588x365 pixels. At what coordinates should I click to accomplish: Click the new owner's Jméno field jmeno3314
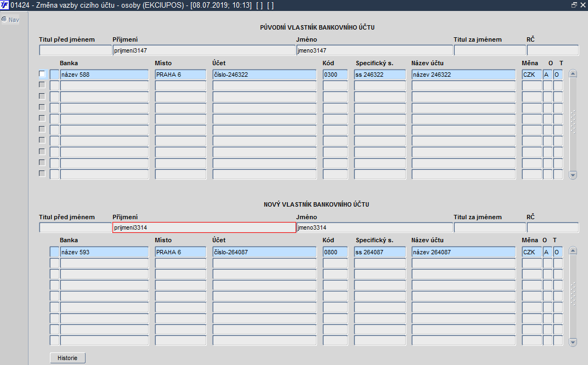pos(374,227)
